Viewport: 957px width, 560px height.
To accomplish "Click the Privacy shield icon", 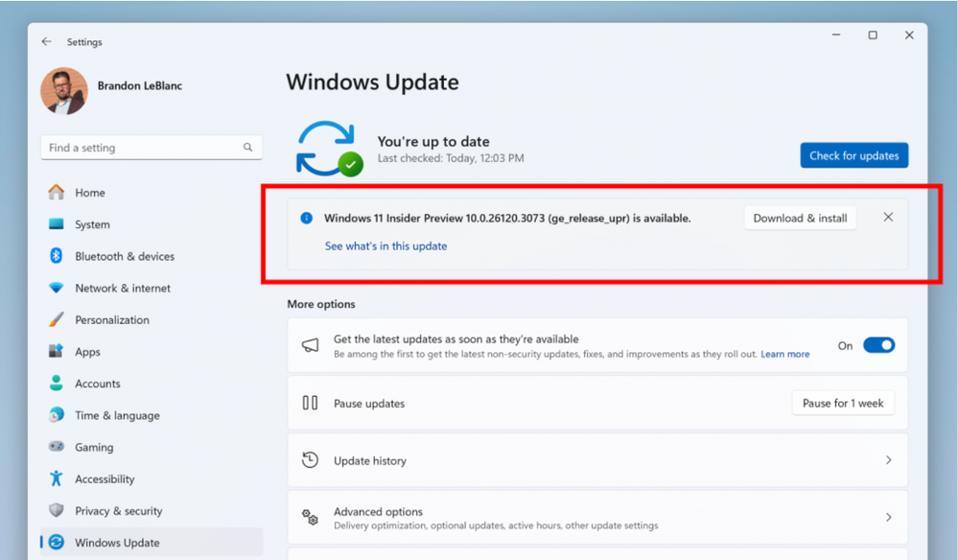I will pyautogui.click(x=57, y=510).
